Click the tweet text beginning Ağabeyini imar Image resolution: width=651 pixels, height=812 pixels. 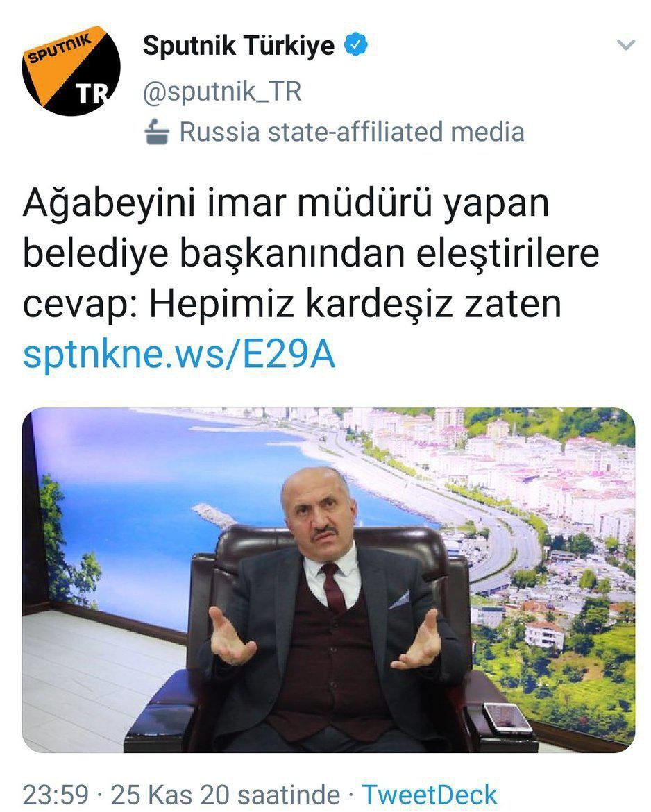point(311,254)
